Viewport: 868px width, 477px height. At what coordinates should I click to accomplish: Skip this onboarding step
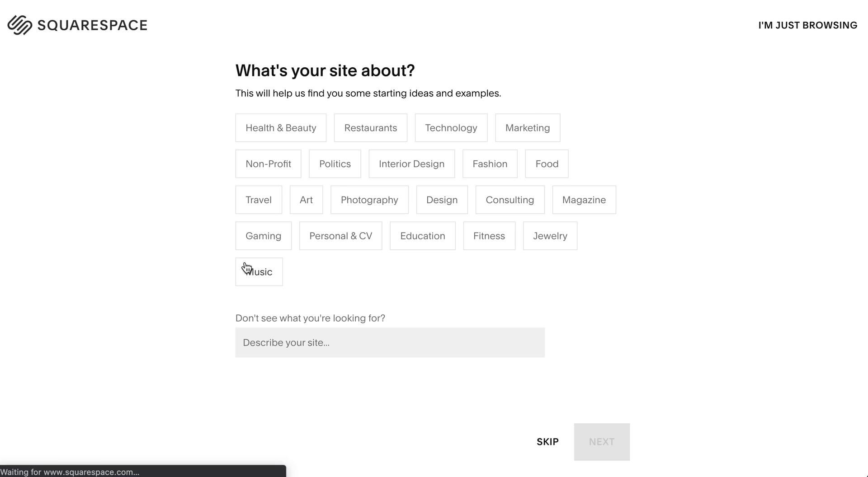(x=547, y=442)
